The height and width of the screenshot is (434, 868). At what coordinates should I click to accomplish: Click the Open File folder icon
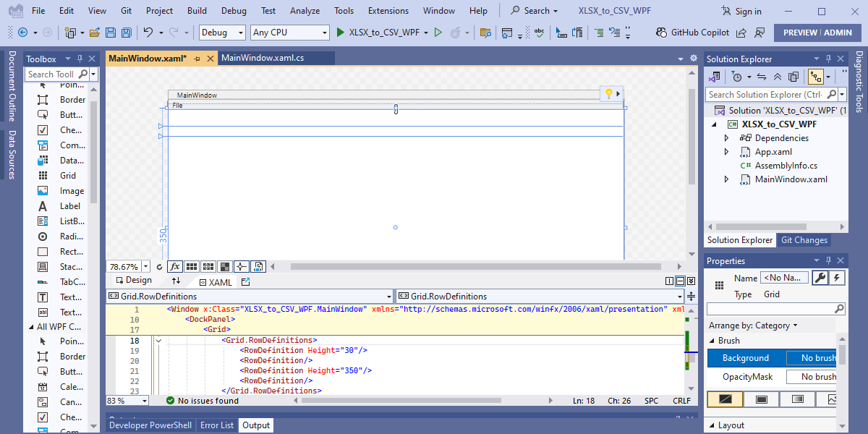click(x=95, y=33)
